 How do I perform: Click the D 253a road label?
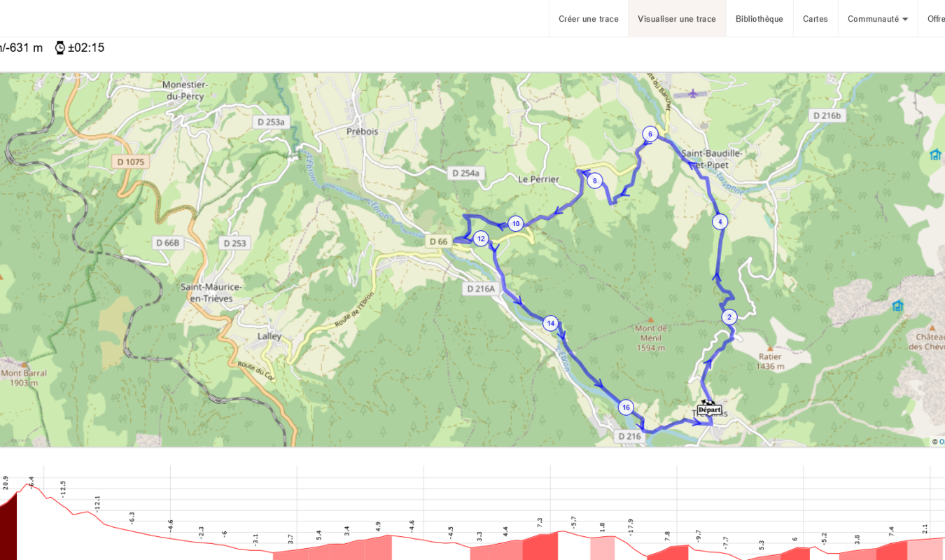271,122
